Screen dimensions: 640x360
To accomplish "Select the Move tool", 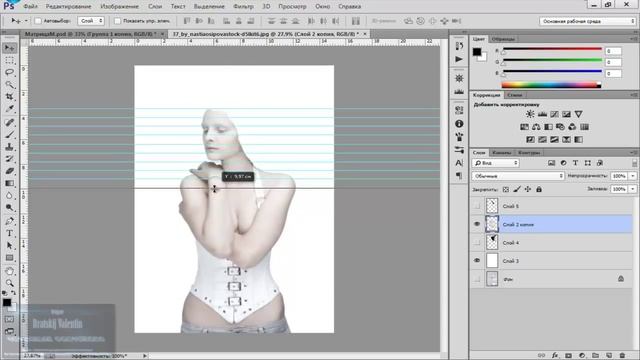I will coord(9,48).
